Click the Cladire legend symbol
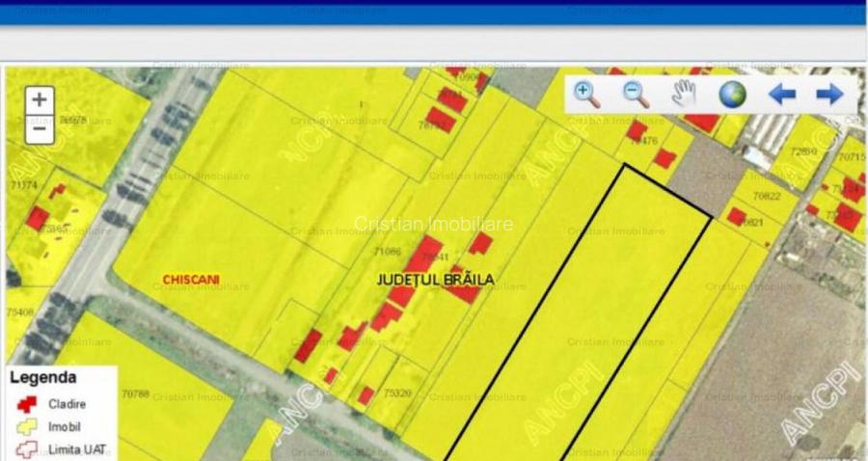The image size is (868, 461). pyautogui.click(x=26, y=404)
